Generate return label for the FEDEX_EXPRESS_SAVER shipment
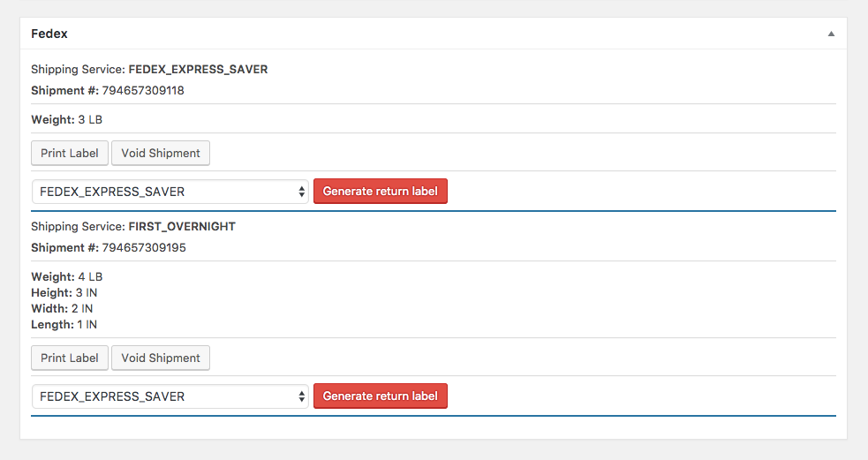 (x=381, y=191)
